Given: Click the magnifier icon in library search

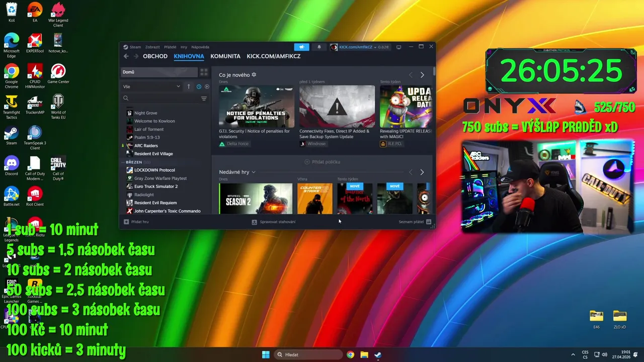Looking at the screenshot, I should click(x=126, y=99).
